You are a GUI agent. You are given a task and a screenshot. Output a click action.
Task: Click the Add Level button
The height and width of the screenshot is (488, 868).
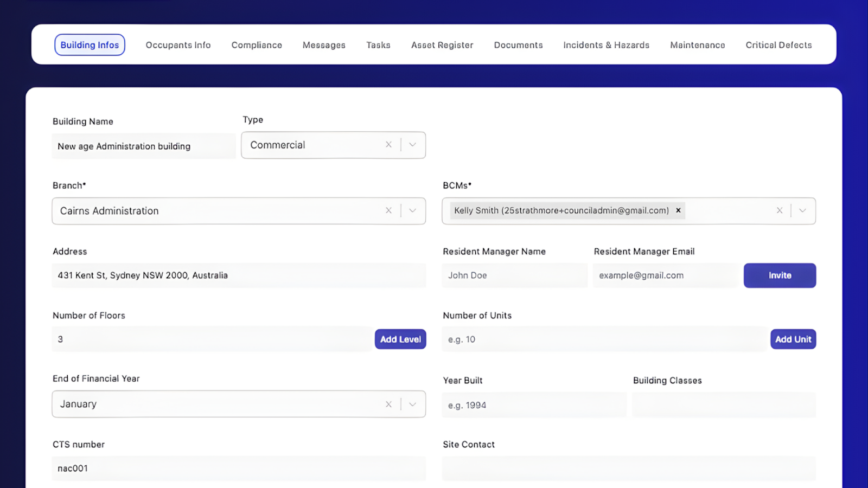click(400, 339)
